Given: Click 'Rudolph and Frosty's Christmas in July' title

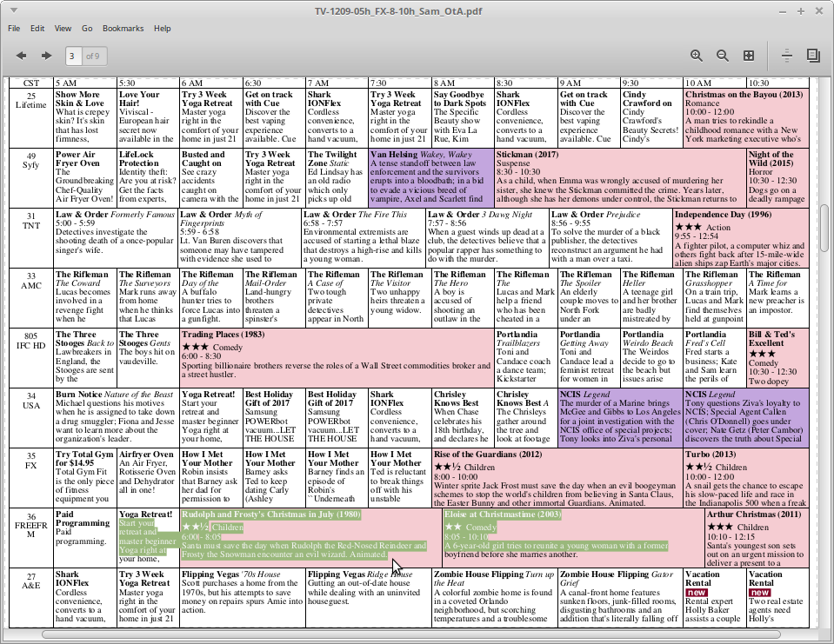Looking at the screenshot, I should pos(270,515).
